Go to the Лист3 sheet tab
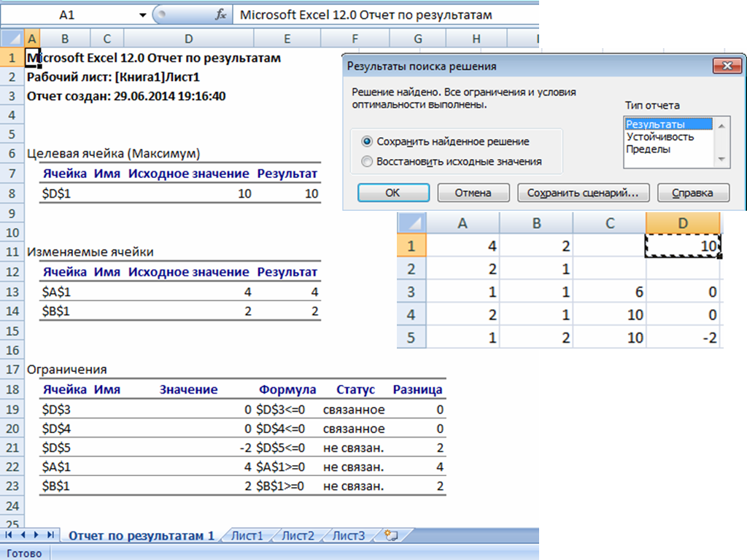This screenshot has height=560, width=747. point(348,536)
